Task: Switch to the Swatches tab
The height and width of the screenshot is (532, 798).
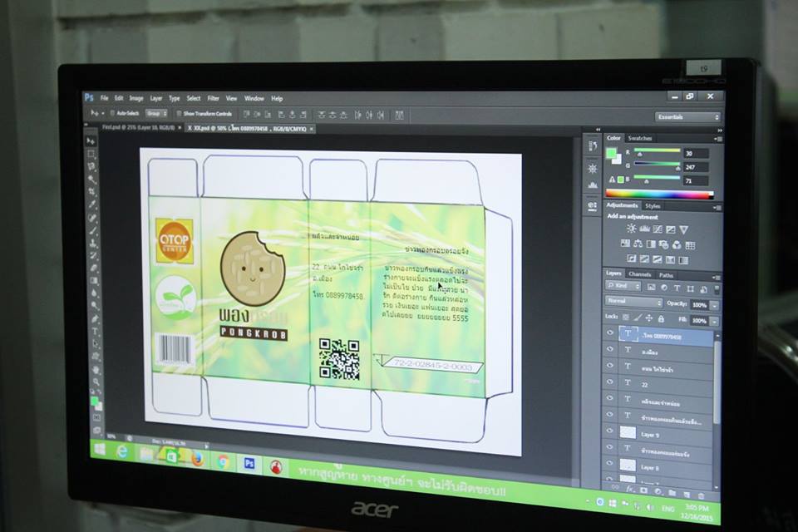Action: click(640, 138)
